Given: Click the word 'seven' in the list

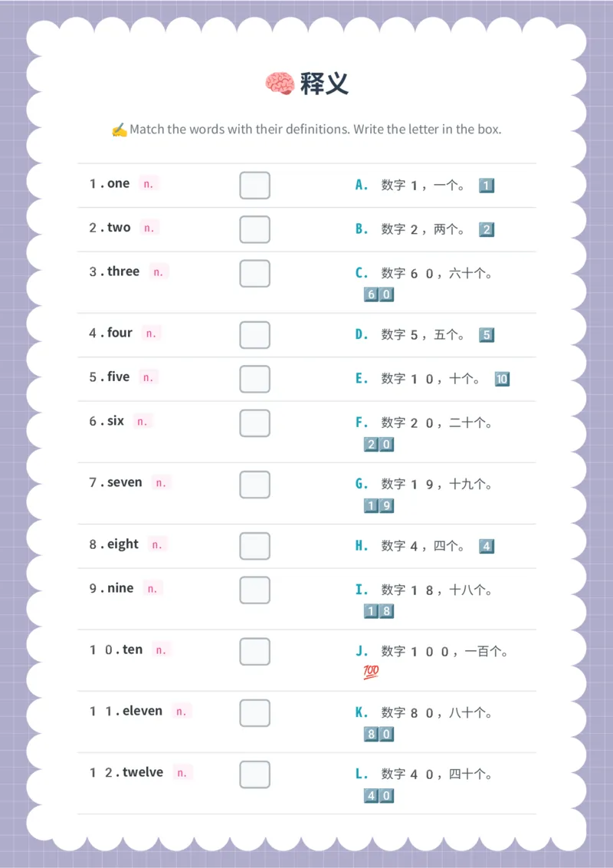Looking at the screenshot, I should (124, 482).
